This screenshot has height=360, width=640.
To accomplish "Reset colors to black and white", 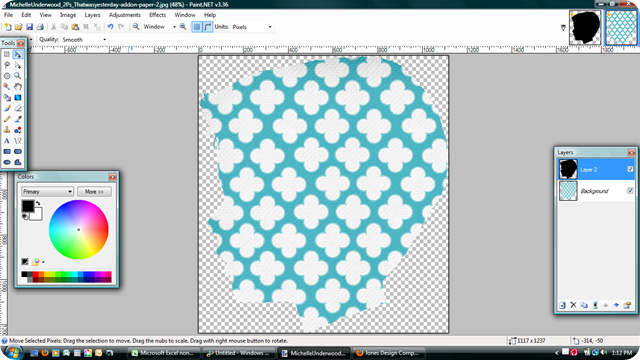I will [25, 216].
